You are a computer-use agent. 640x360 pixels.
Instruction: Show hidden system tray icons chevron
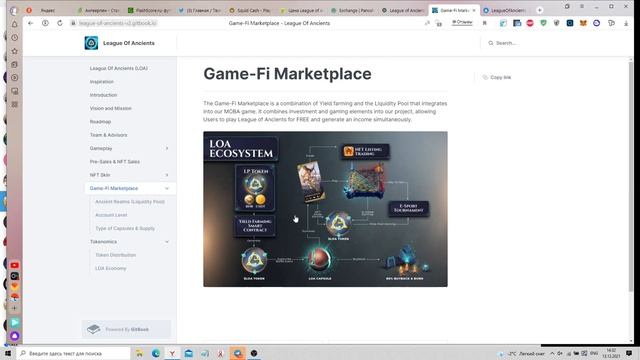[552, 353]
